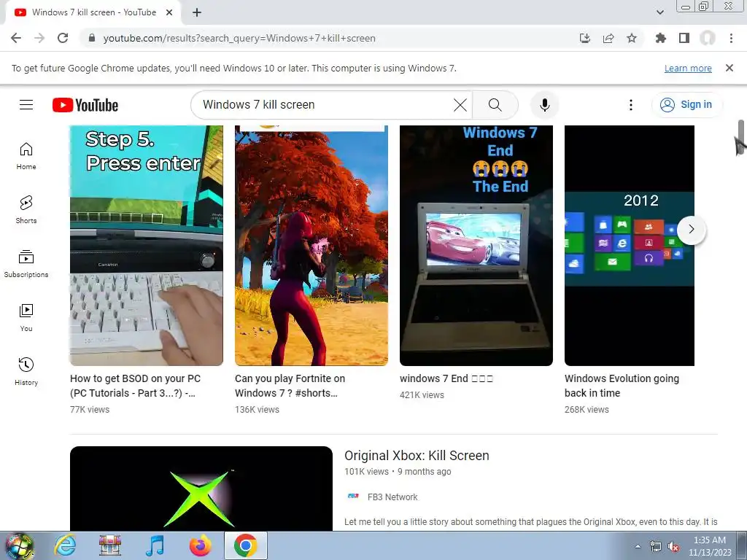Image resolution: width=747 pixels, height=560 pixels.
Task: Open a new tab with the plus button
Action: click(x=197, y=12)
